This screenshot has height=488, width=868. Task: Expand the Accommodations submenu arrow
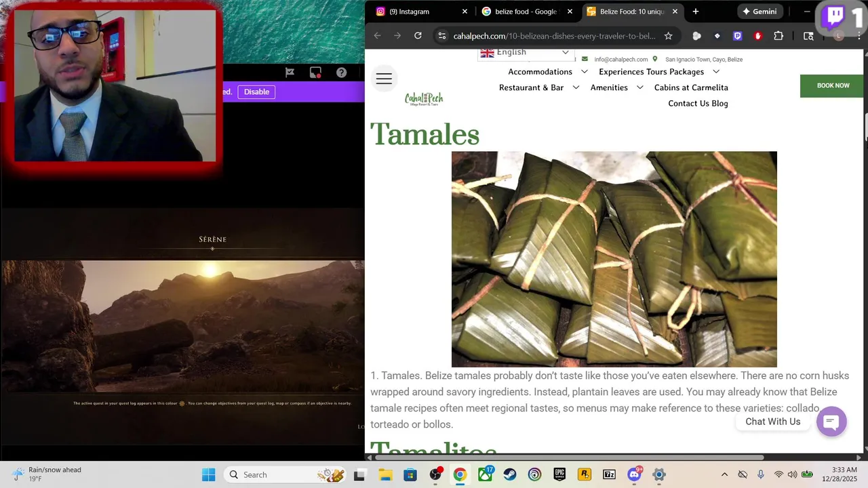[584, 72]
